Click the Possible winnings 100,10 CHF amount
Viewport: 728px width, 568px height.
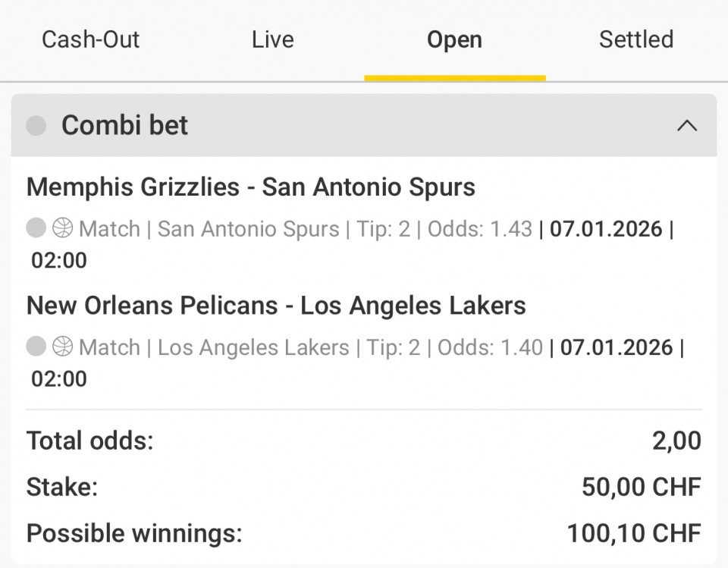[x=634, y=533]
